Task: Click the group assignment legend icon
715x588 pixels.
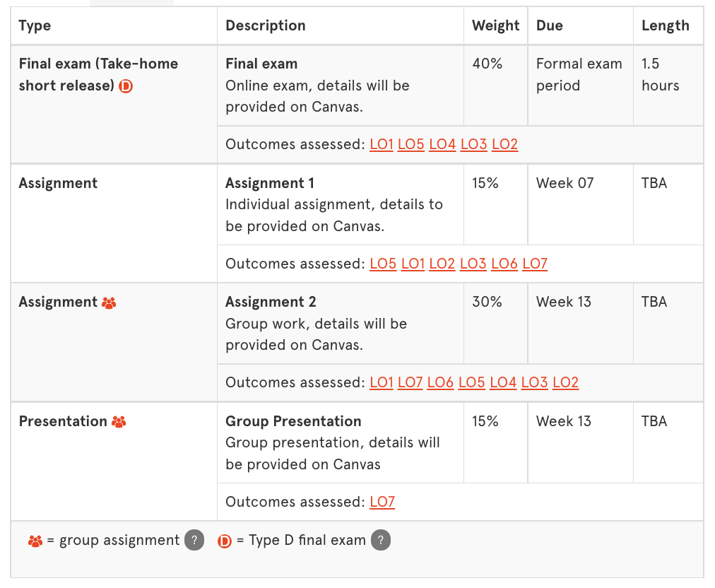Action: click(x=35, y=541)
